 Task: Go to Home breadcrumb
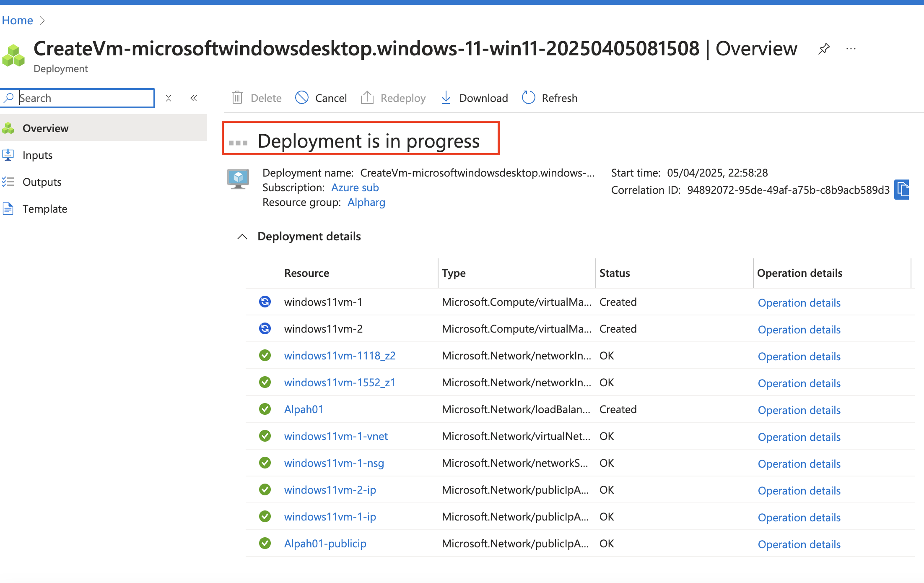click(17, 20)
